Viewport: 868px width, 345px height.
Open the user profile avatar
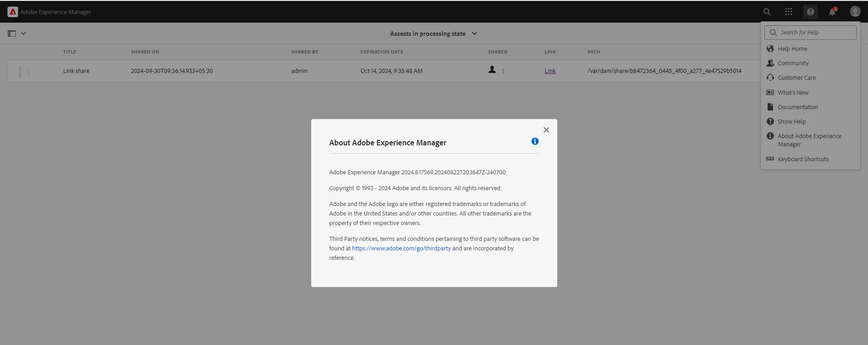(855, 12)
